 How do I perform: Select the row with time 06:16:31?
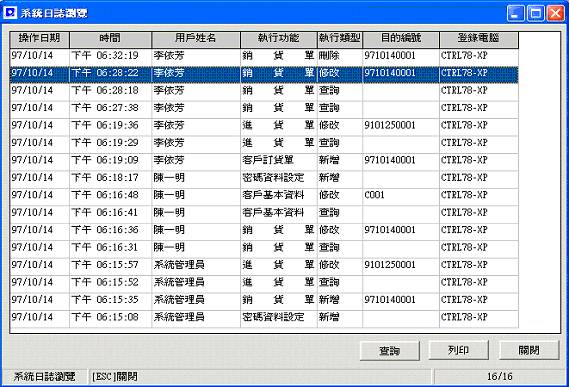264,248
